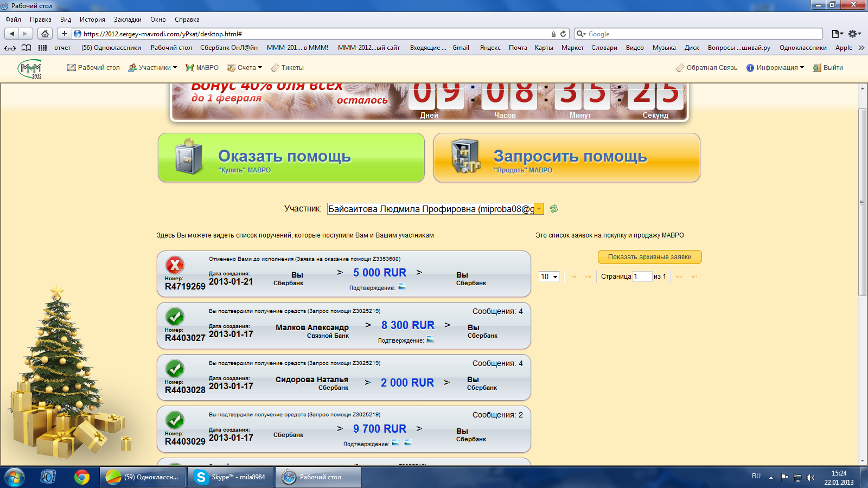The height and width of the screenshot is (488, 868).
Task: Show bookmarks with the open book icon
Action: pyautogui.click(x=26, y=48)
